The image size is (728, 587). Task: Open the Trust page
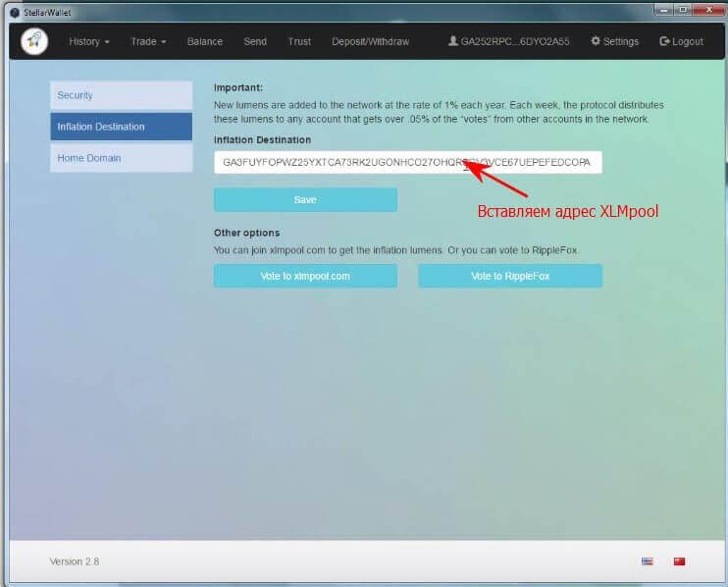click(299, 42)
